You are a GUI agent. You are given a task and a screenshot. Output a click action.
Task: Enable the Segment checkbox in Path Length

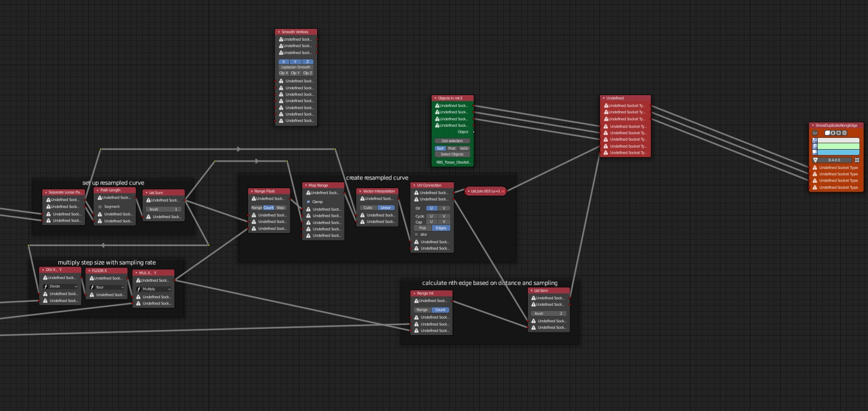100,207
